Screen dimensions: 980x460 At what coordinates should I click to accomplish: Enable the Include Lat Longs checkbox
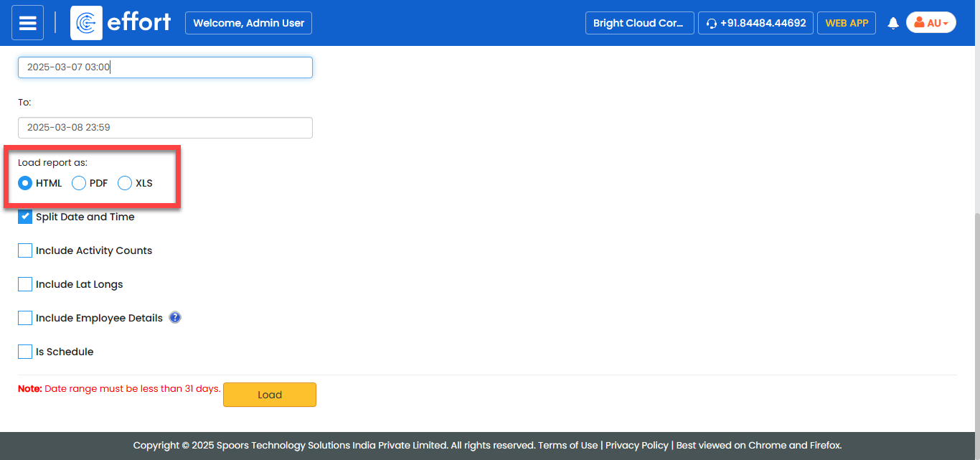(25, 284)
